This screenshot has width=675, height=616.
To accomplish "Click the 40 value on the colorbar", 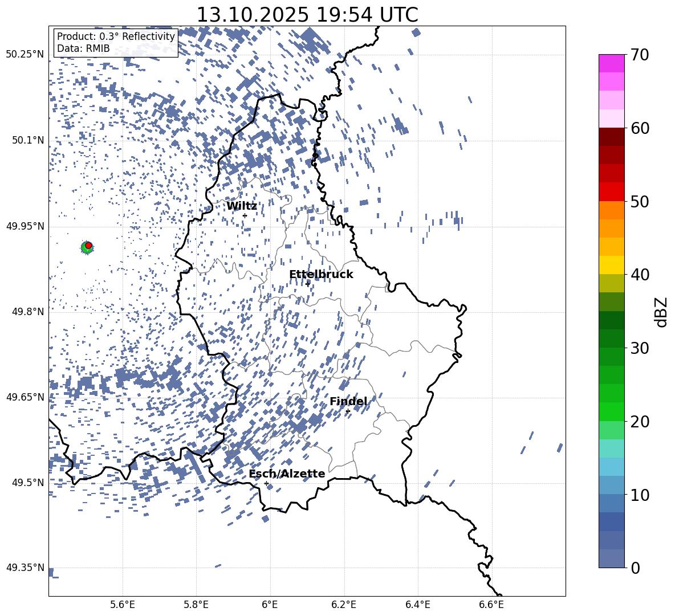I will [640, 275].
